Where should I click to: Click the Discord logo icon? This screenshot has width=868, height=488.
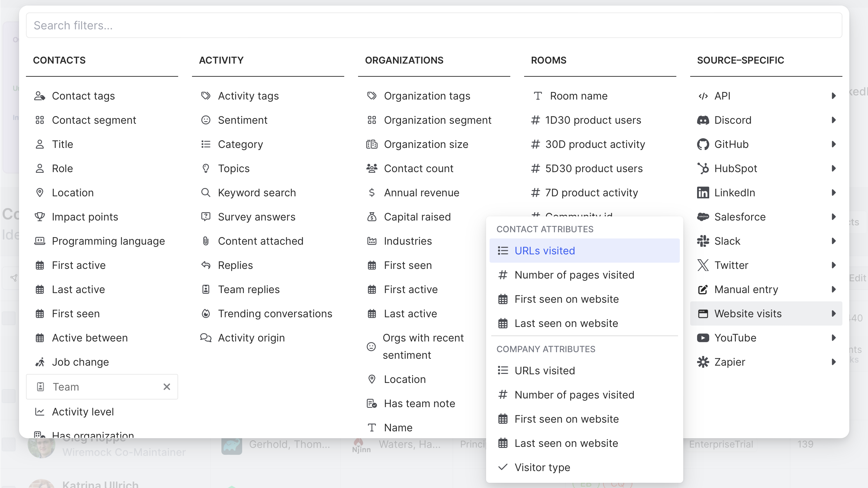click(x=703, y=120)
